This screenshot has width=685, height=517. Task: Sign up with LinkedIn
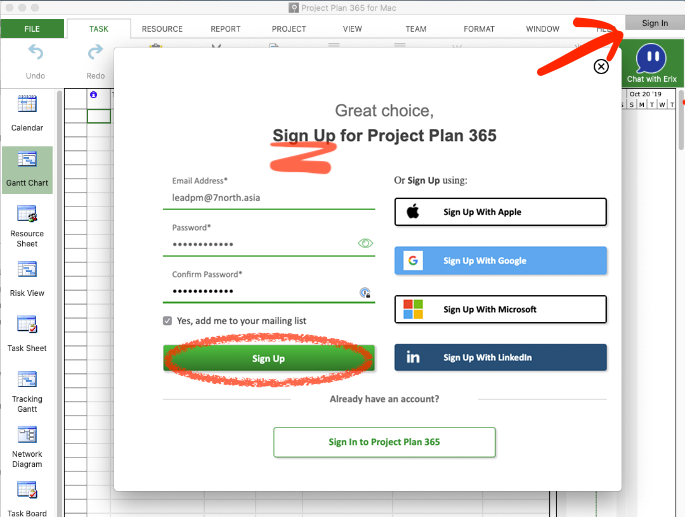click(x=501, y=357)
